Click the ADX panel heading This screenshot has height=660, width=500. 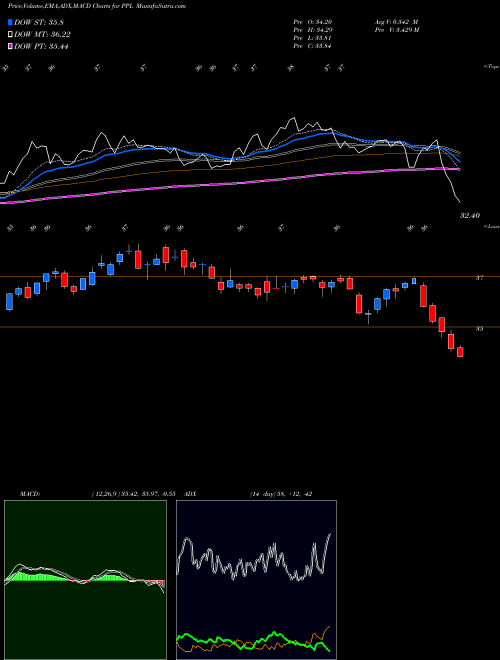[191, 494]
